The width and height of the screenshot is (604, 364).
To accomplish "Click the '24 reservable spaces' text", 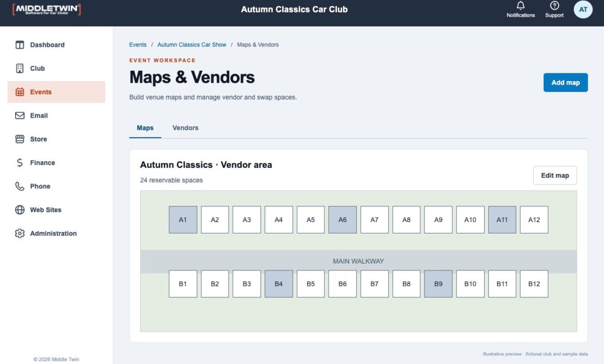I will pyautogui.click(x=171, y=180).
